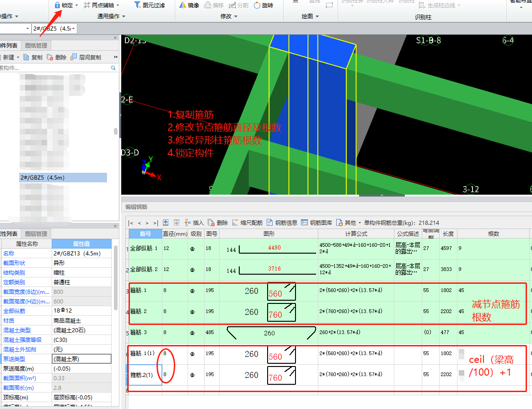Expand the 修改 group menu

coord(229,16)
